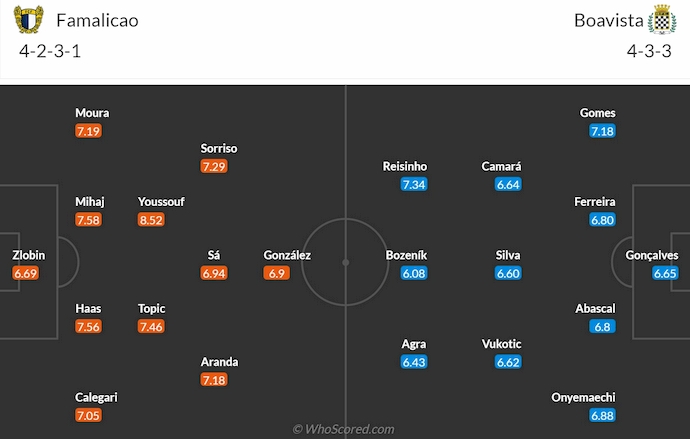Click González's 6.9 rating badge
The width and height of the screenshot is (690, 439).
(x=279, y=272)
